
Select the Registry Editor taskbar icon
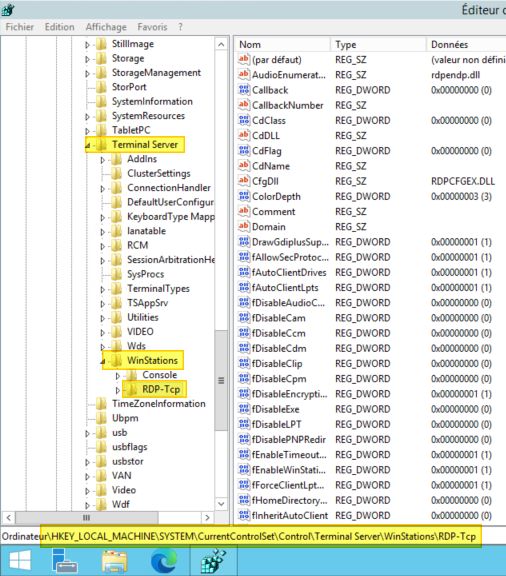pyautogui.click(x=213, y=561)
